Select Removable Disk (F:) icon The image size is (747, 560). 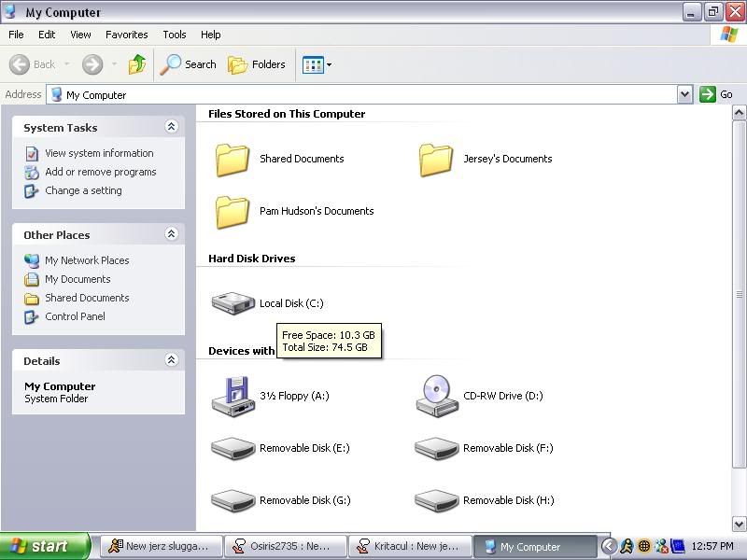437,448
